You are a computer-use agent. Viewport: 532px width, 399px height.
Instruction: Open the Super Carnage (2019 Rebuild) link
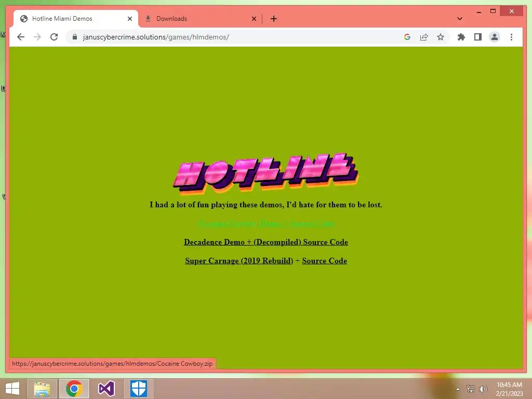click(x=239, y=261)
